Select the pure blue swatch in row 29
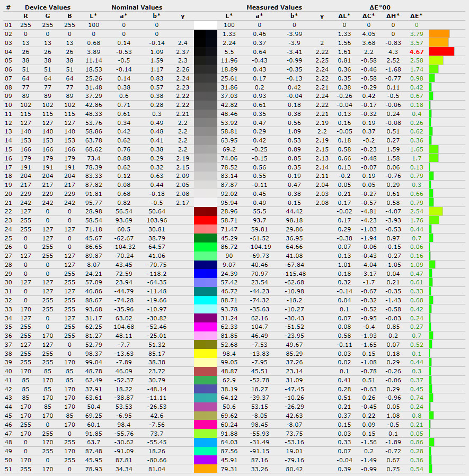Viewport: 469px width, 476px height. pos(206,273)
